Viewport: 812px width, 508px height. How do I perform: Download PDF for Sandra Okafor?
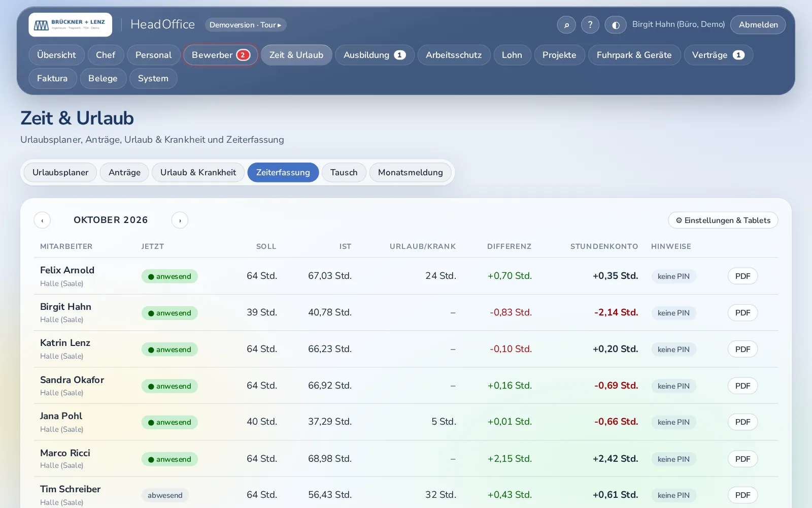click(x=742, y=386)
